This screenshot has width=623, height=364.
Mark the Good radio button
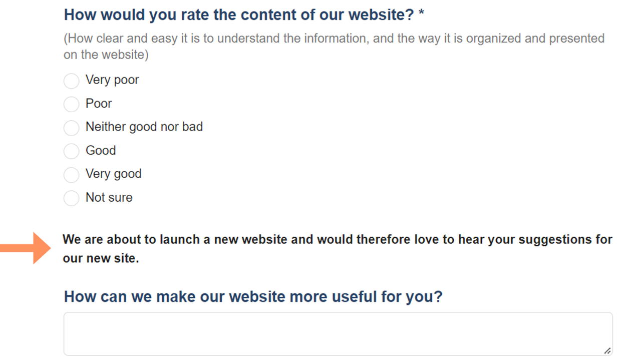[72, 151]
